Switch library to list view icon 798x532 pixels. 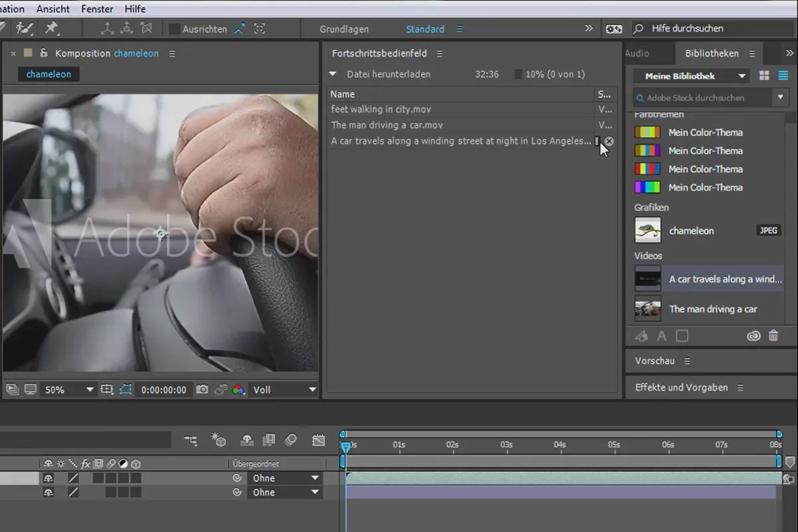click(x=783, y=76)
